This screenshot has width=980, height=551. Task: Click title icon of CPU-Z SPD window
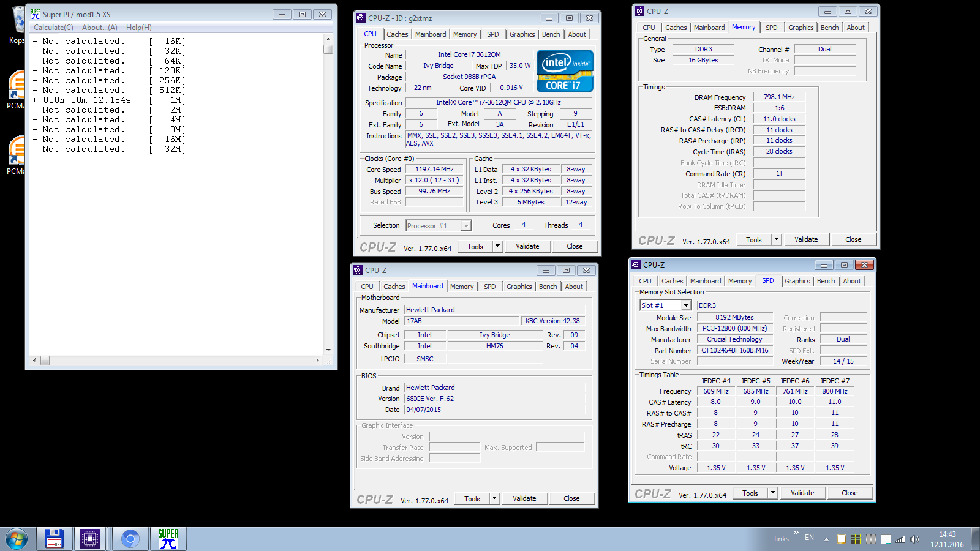click(636, 264)
